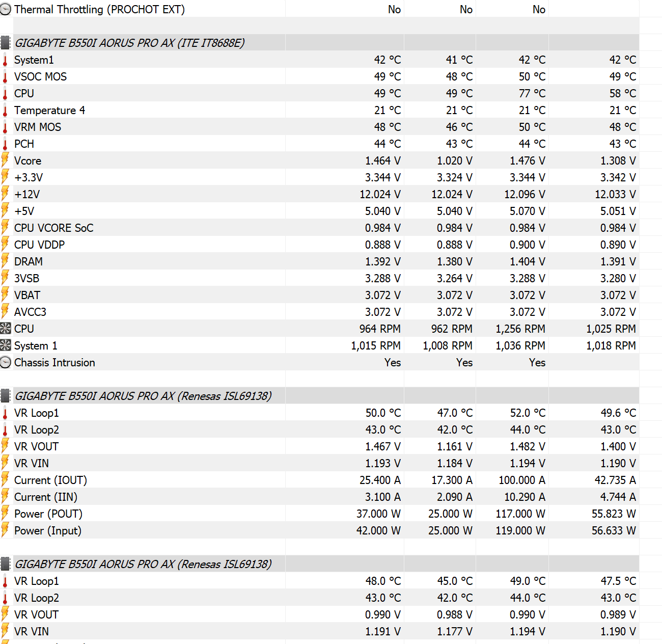This screenshot has width=662, height=644.
Task: Click the CPU VDDP maximum 0.900 V
Action: pos(528,245)
